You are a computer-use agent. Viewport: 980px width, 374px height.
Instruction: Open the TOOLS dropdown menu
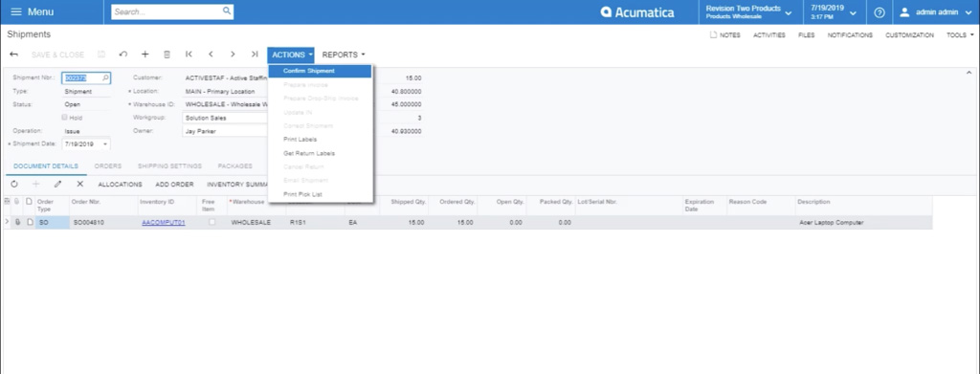click(959, 35)
